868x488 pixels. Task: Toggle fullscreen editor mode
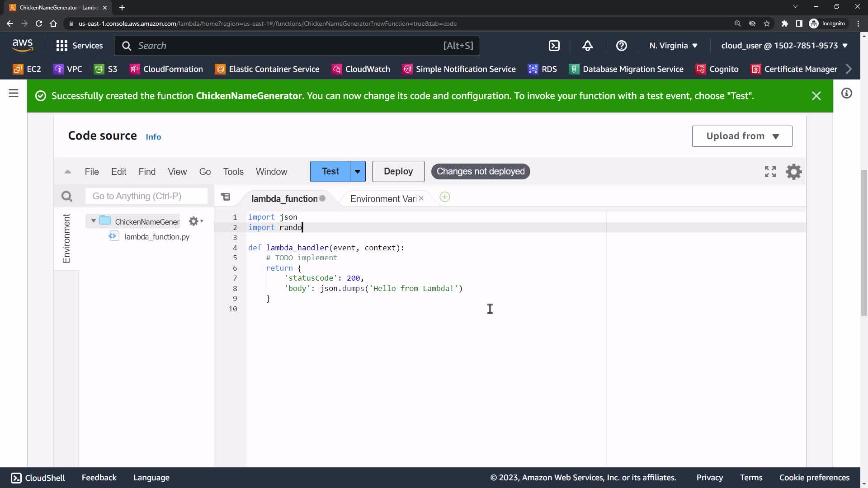pyautogui.click(x=770, y=172)
